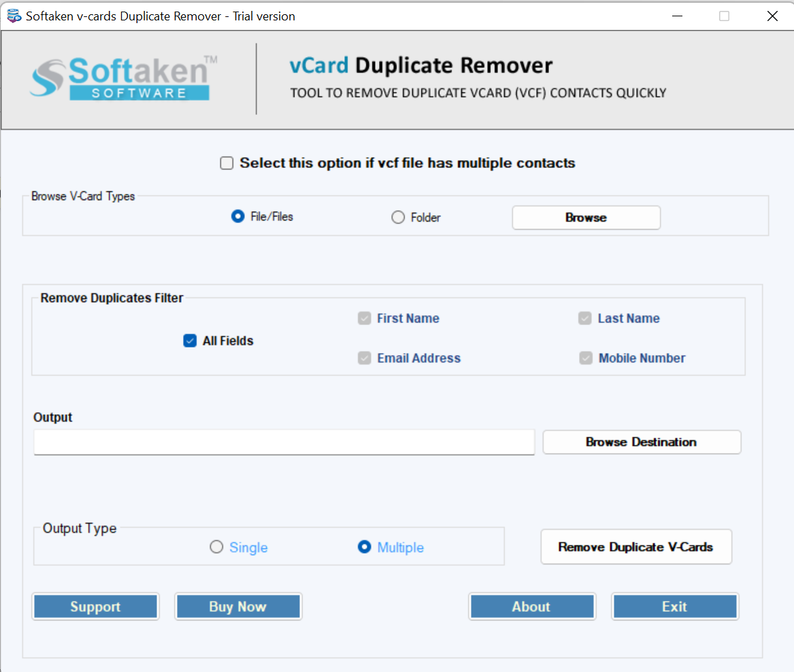Enable the multiple contacts vcf option checkbox
The height and width of the screenshot is (672, 794).
click(x=227, y=163)
